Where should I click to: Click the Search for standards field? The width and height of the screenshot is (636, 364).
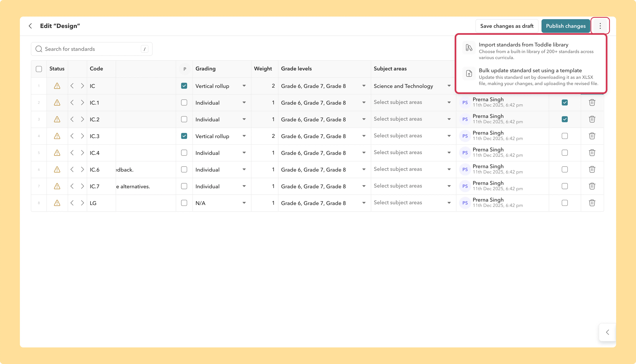[92, 49]
